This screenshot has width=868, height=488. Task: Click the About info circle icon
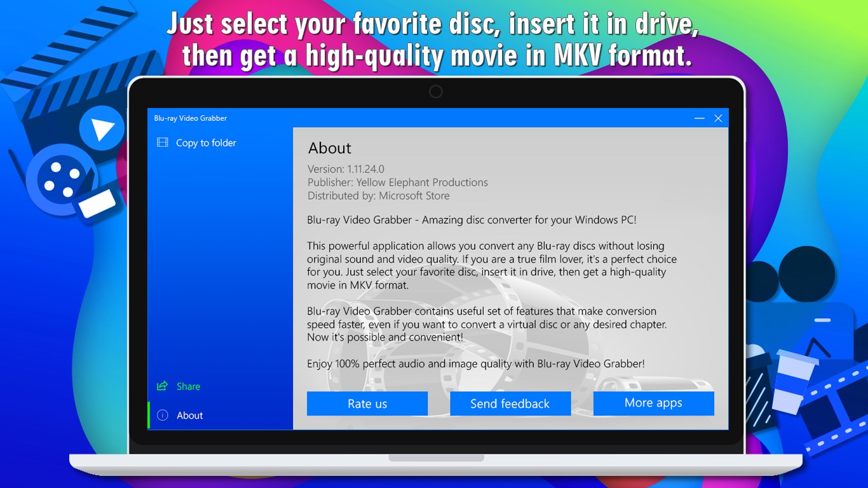click(x=163, y=416)
